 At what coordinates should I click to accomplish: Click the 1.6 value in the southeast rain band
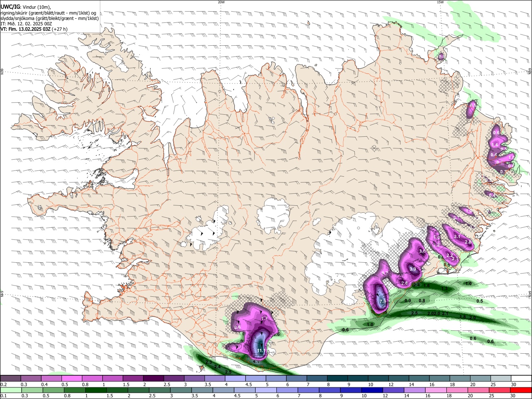[x=426, y=286]
